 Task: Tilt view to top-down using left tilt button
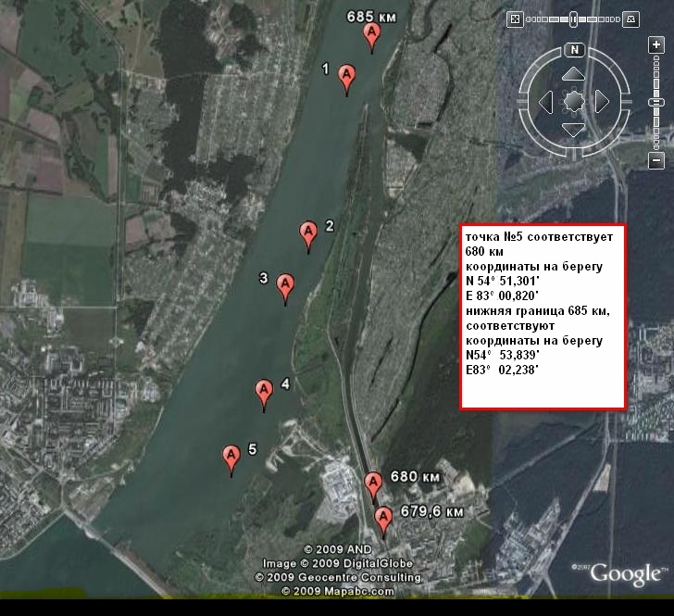(x=516, y=18)
